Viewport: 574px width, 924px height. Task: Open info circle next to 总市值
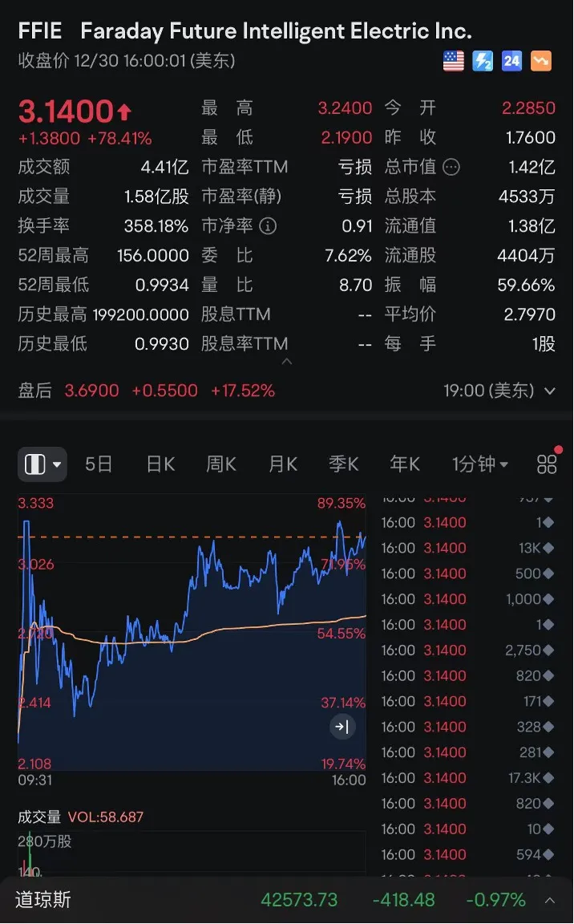(451, 168)
